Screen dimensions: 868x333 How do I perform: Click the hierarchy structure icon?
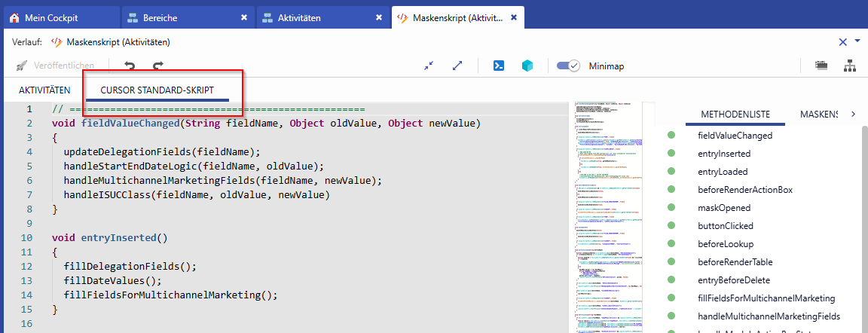pos(850,66)
